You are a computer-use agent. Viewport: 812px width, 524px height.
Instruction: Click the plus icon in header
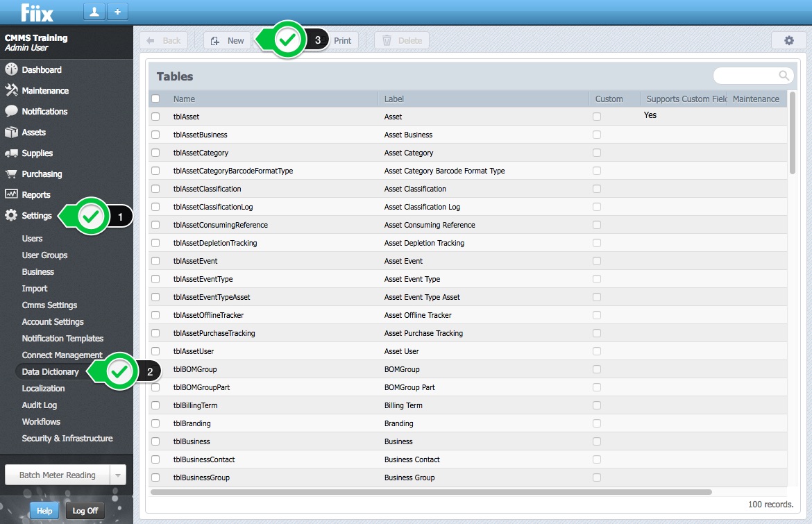(117, 11)
